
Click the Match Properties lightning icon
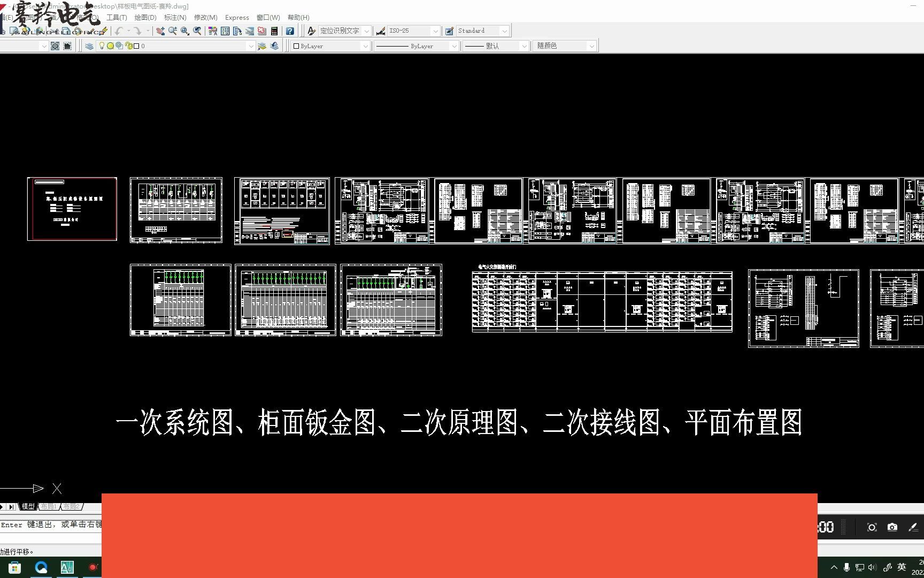pyautogui.click(x=104, y=31)
